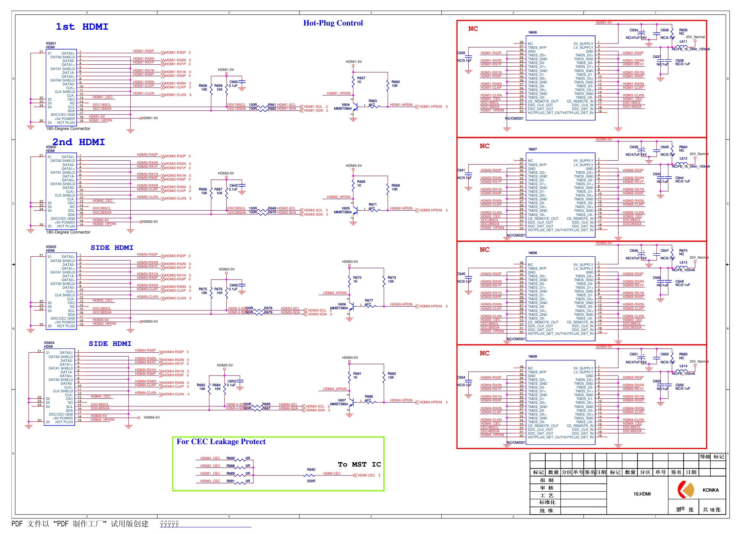Select IC N609 reference label
Image resolution: width=756 pixels, height=534 pixels.
point(533,357)
